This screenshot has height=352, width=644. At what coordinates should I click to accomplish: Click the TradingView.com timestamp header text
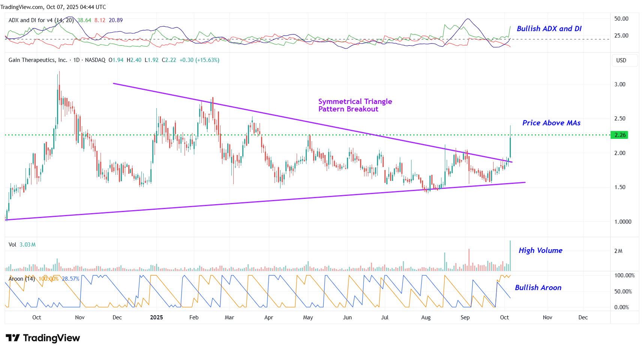click(x=53, y=7)
